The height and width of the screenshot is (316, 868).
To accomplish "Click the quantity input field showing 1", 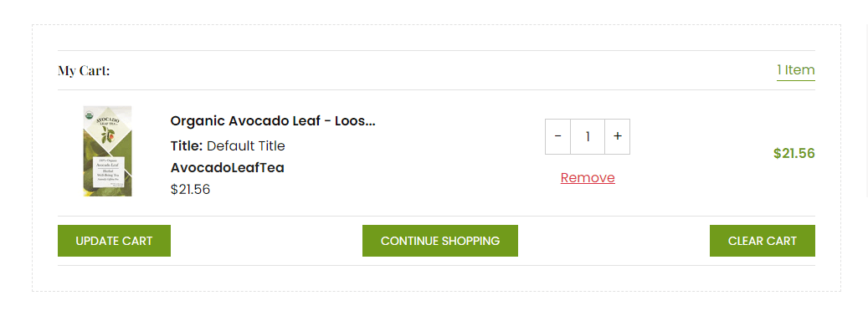I will (x=588, y=136).
